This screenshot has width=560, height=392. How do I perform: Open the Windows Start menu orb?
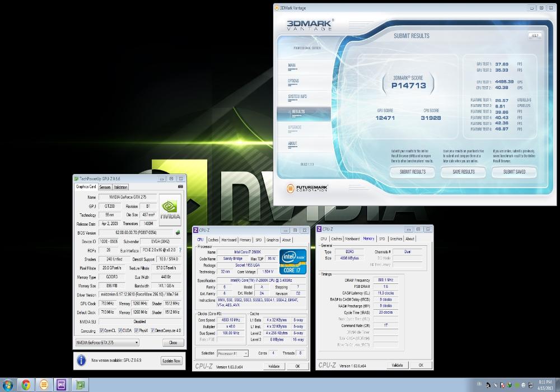coord(7,385)
